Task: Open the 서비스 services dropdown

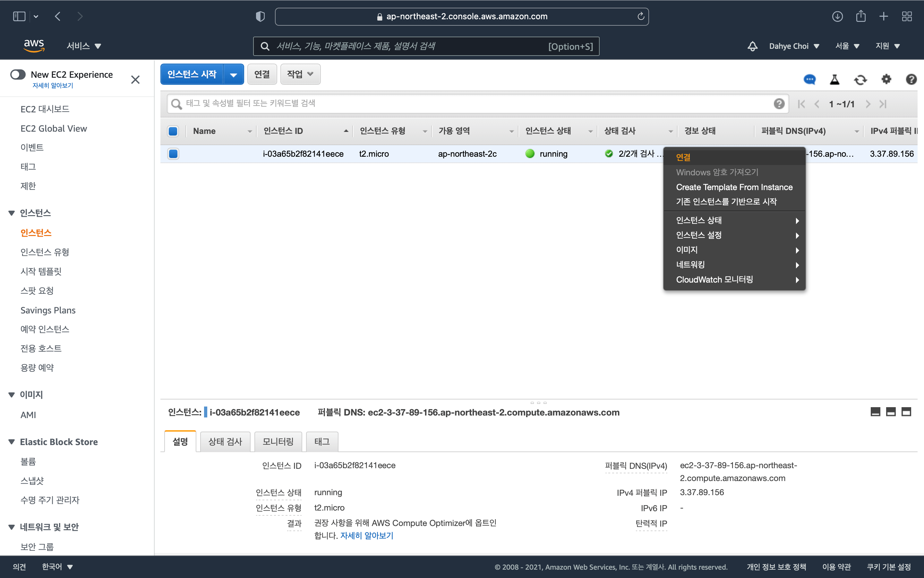Action: point(84,46)
